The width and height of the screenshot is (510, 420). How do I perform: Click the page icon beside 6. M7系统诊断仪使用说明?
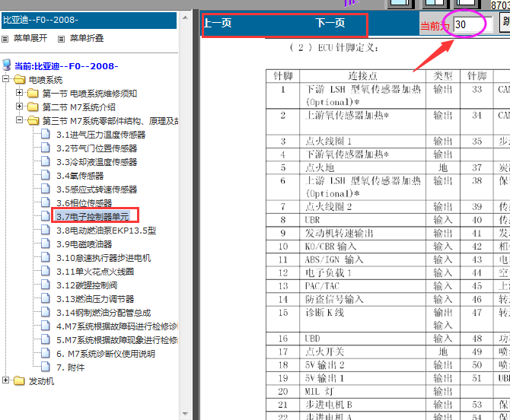click(x=46, y=353)
